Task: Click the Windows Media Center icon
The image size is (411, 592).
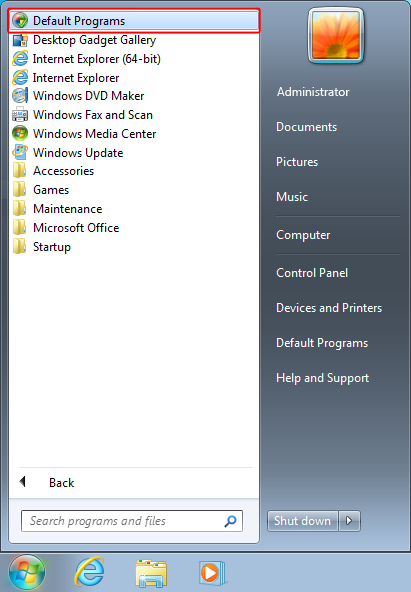Action: click(x=20, y=134)
